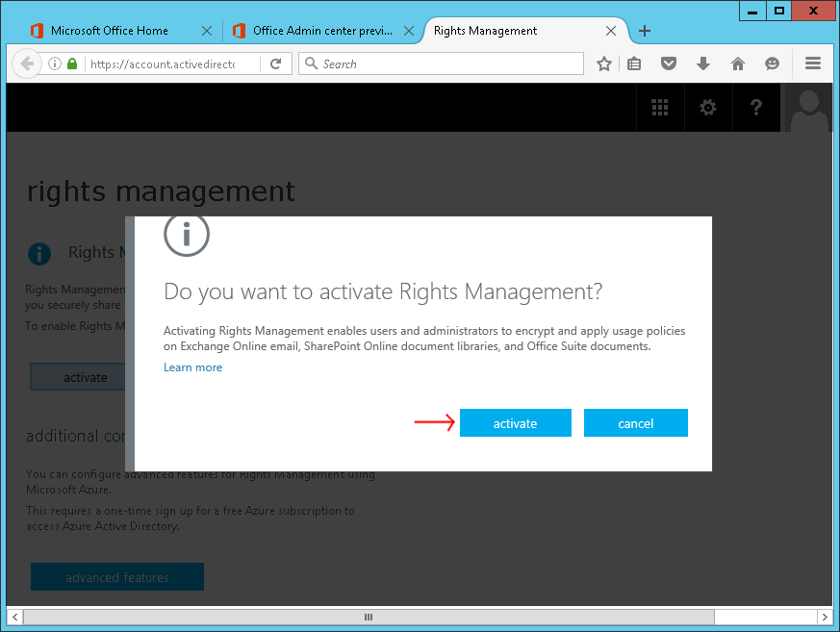Close the Microsoft Office Home tab

click(x=207, y=31)
